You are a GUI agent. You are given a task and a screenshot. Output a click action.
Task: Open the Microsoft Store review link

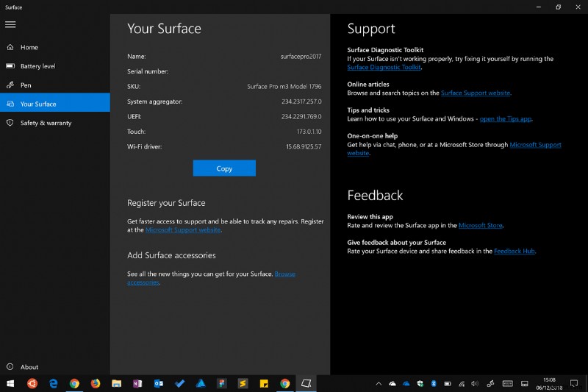click(481, 226)
